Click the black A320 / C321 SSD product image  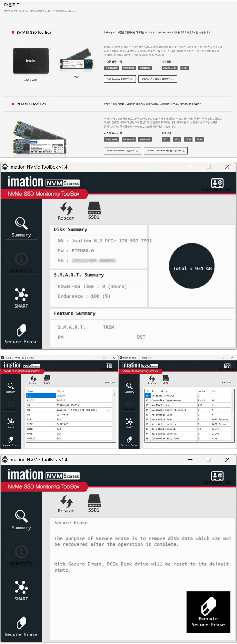pos(31,61)
